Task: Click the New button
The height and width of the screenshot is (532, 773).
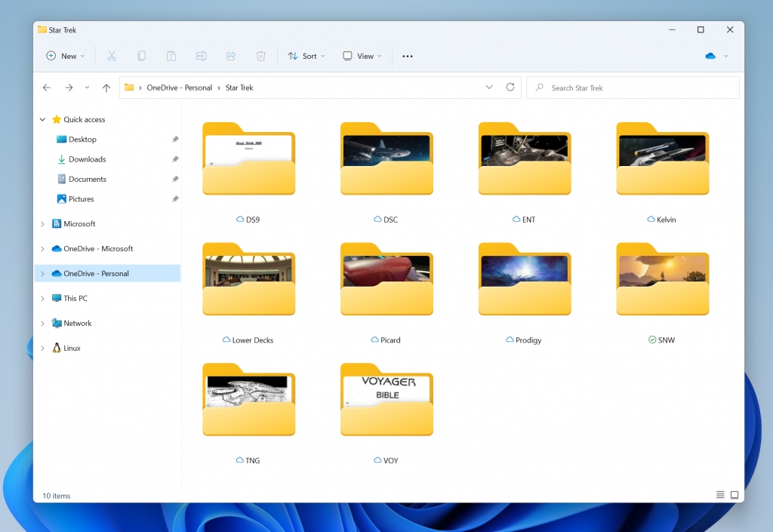Action: click(x=64, y=55)
